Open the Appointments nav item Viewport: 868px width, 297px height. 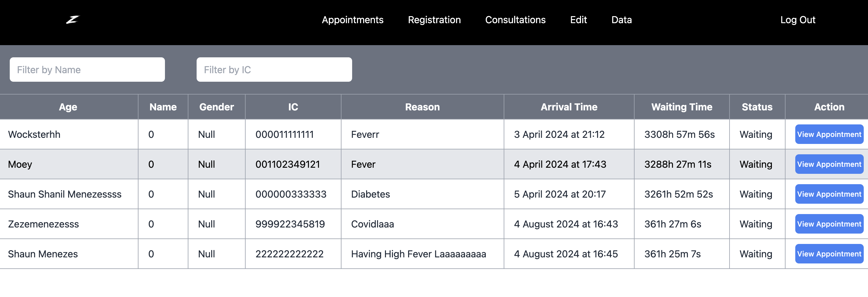tap(352, 20)
